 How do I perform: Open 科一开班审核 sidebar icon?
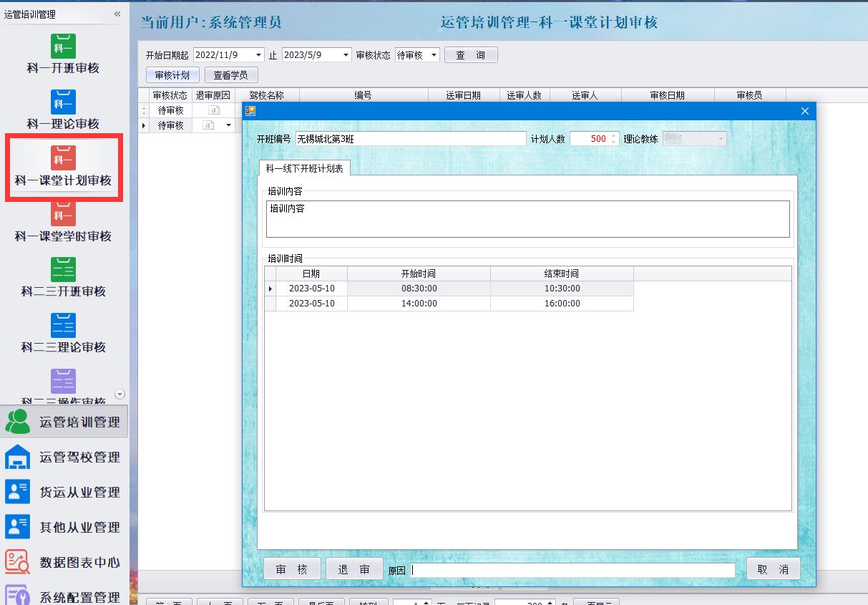tap(63, 47)
